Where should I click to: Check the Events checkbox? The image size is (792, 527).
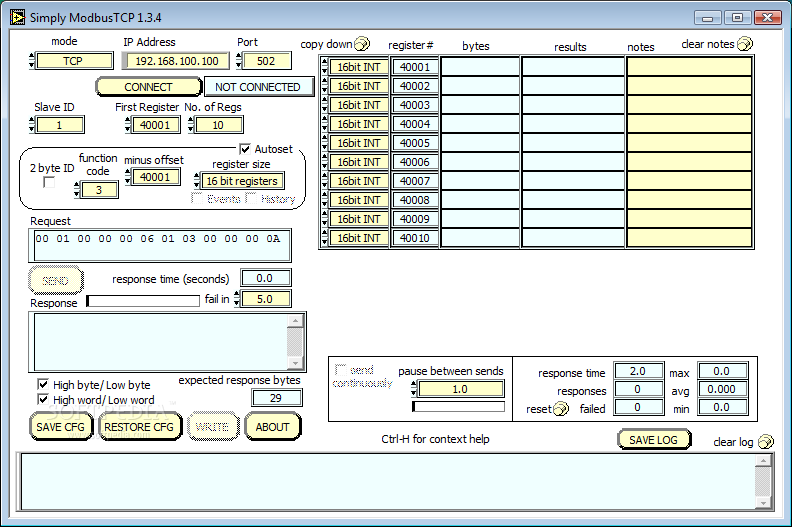(x=197, y=198)
